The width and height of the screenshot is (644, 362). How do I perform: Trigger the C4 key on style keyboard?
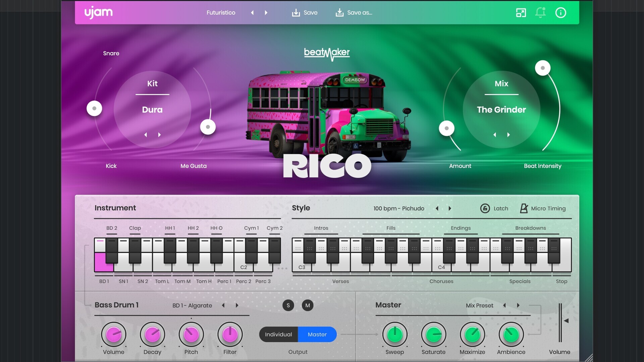tap(441, 267)
